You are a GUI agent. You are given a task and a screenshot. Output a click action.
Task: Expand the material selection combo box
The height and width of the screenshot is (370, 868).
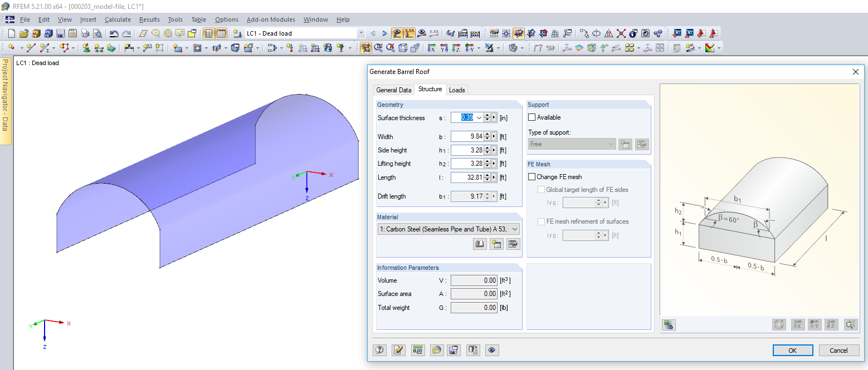coord(514,229)
